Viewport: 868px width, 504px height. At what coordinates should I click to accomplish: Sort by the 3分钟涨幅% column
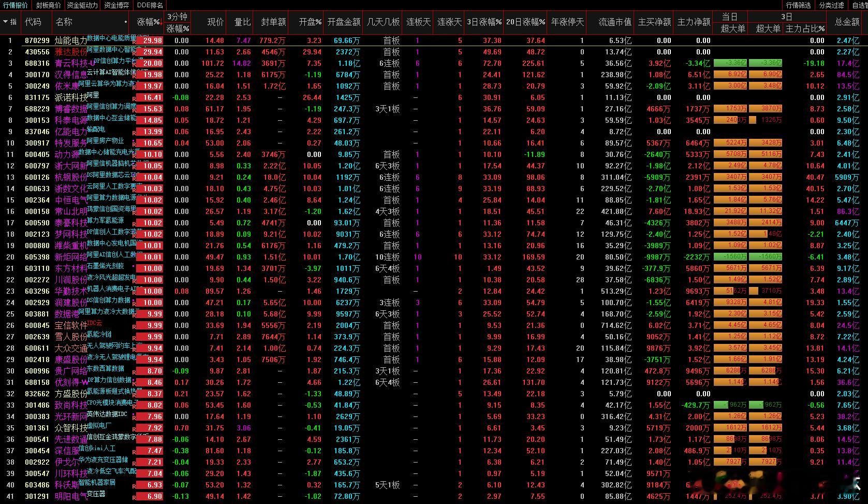tap(178, 22)
